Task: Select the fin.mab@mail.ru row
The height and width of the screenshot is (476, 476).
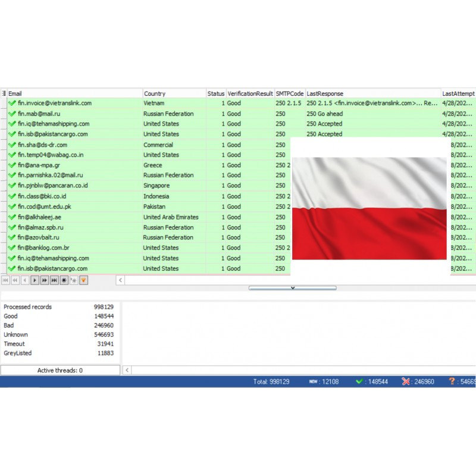Action: tap(39, 114)
